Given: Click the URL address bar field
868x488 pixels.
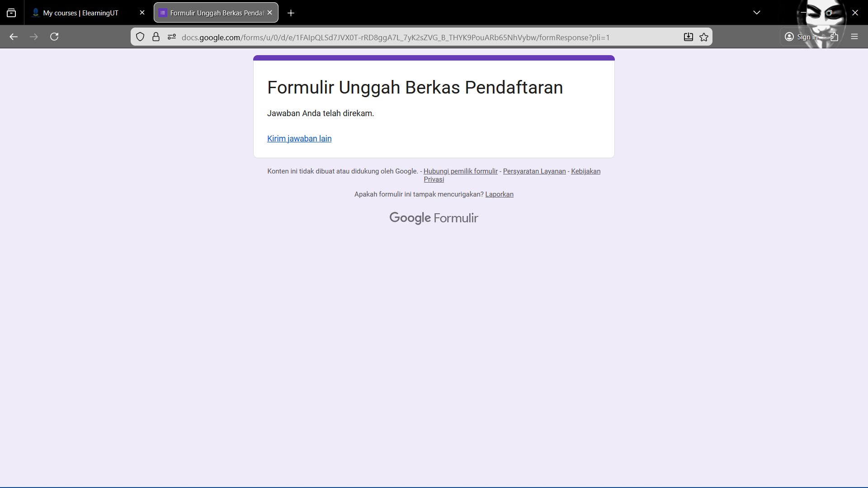Looking at the screenshot, I should coord(407,38).
